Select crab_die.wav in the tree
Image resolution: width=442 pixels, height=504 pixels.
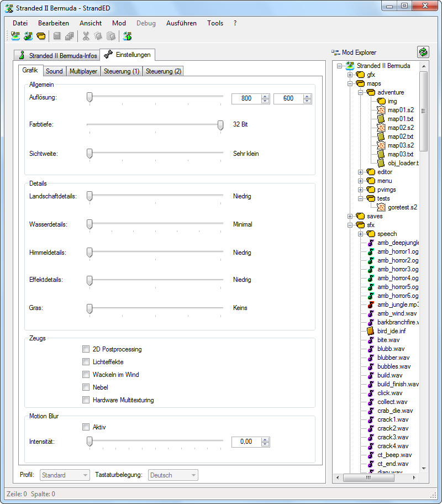point(395,411)
